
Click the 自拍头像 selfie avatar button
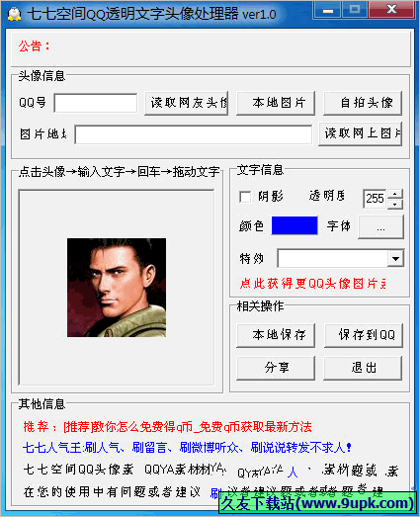[x=363, y=103]
